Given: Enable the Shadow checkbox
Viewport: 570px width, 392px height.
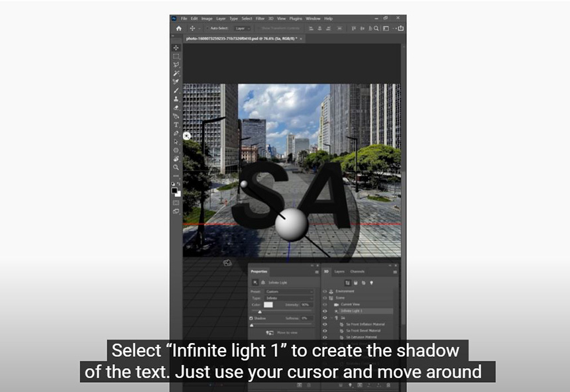Looking at the screenshot, I should [251, 318].
